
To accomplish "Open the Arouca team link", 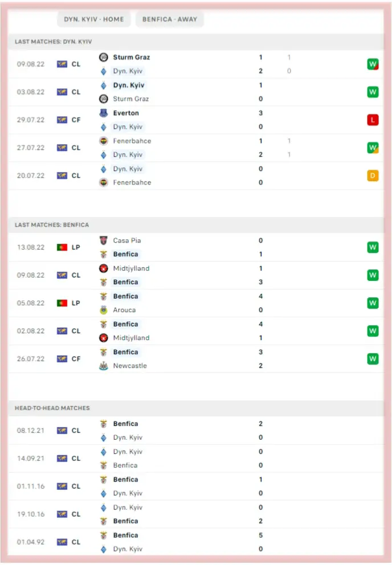I will (x=125, y=310).
